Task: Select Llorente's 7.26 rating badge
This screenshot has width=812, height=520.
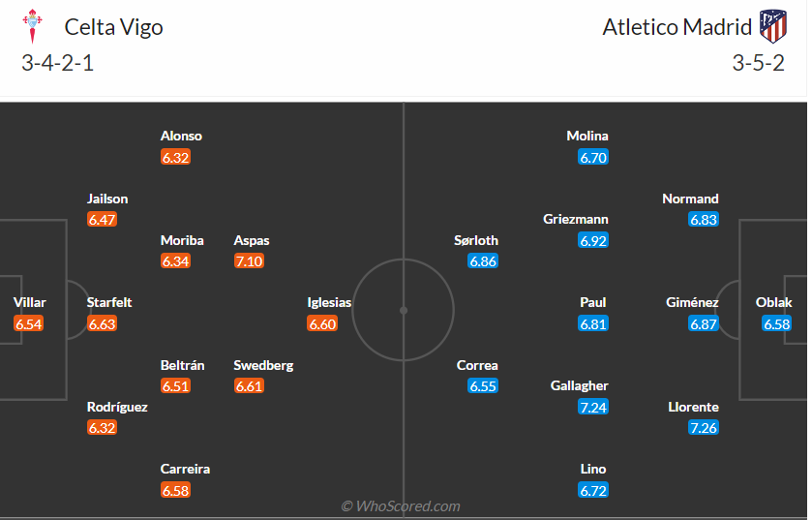Action: [704, 428]
